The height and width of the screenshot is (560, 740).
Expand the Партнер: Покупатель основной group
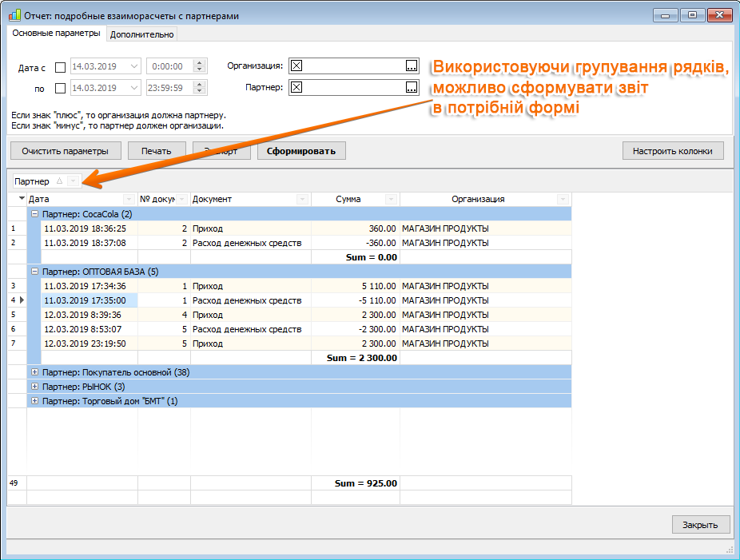pos(34,372)
